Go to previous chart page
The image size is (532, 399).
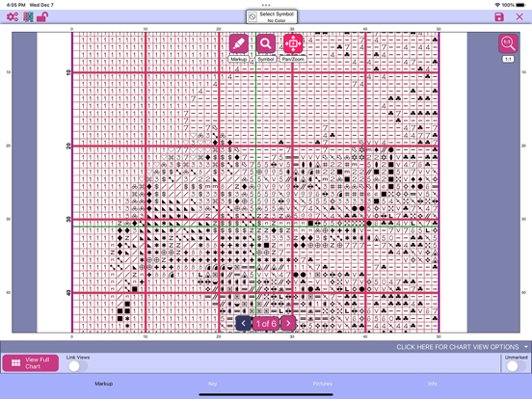point(243,323)
